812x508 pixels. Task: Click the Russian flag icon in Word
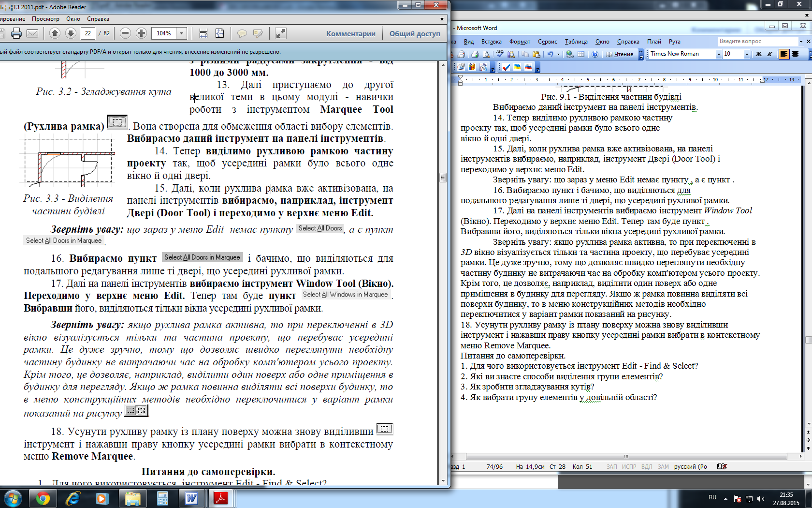click(x=528, y=67)
